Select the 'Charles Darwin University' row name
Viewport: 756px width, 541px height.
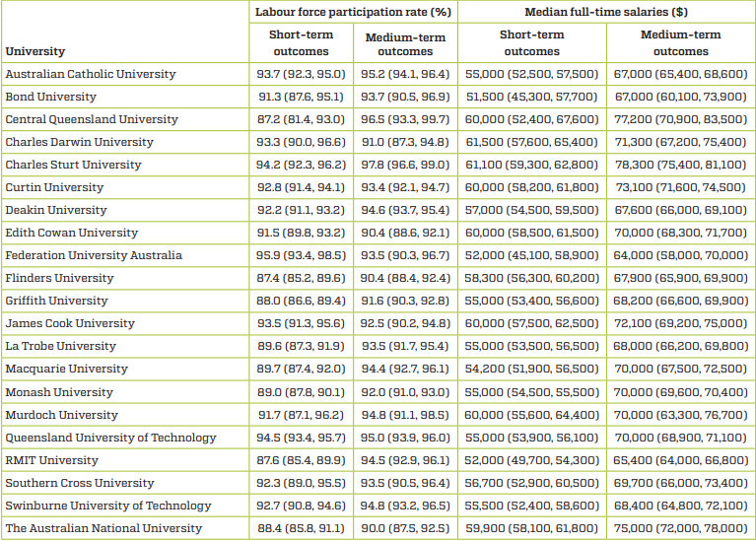pos(79,142)
